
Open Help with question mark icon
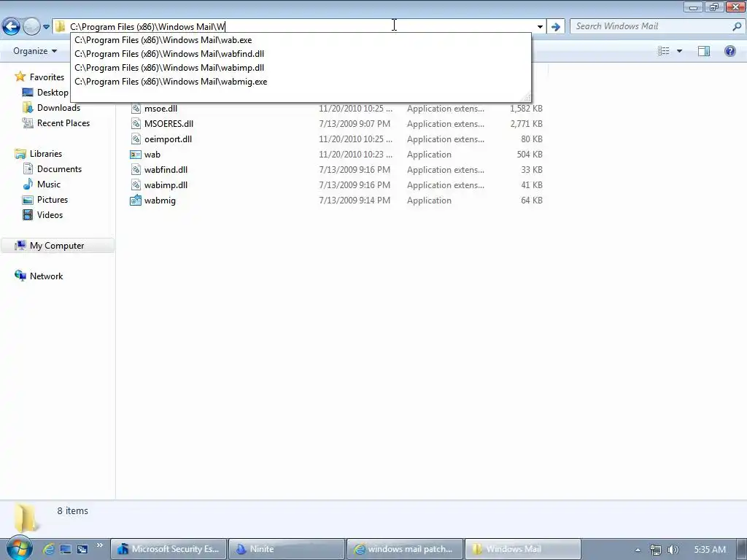click(729, 51)
